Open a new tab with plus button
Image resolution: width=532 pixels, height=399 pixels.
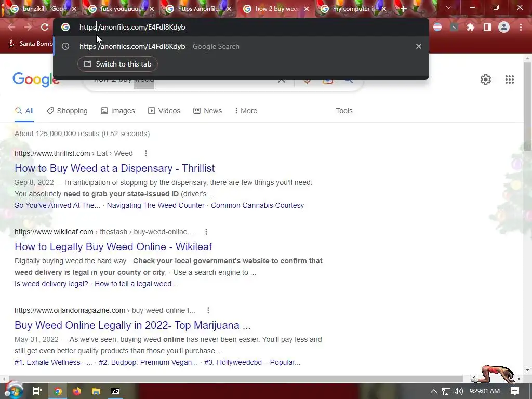[403, 9]
